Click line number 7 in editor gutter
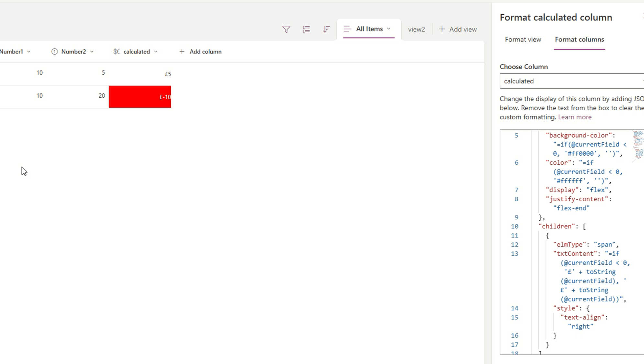 [x=516, y=190]
